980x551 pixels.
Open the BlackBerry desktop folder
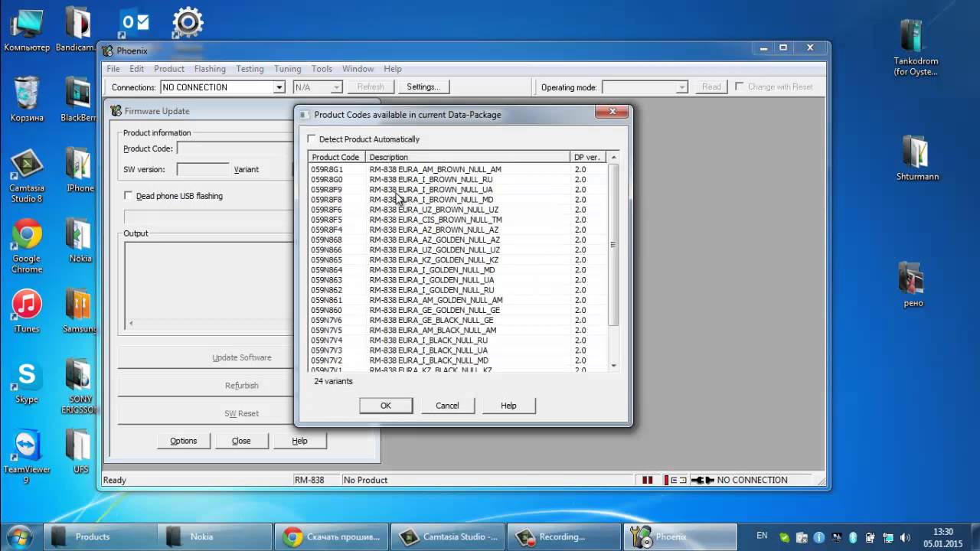[78, 99]
